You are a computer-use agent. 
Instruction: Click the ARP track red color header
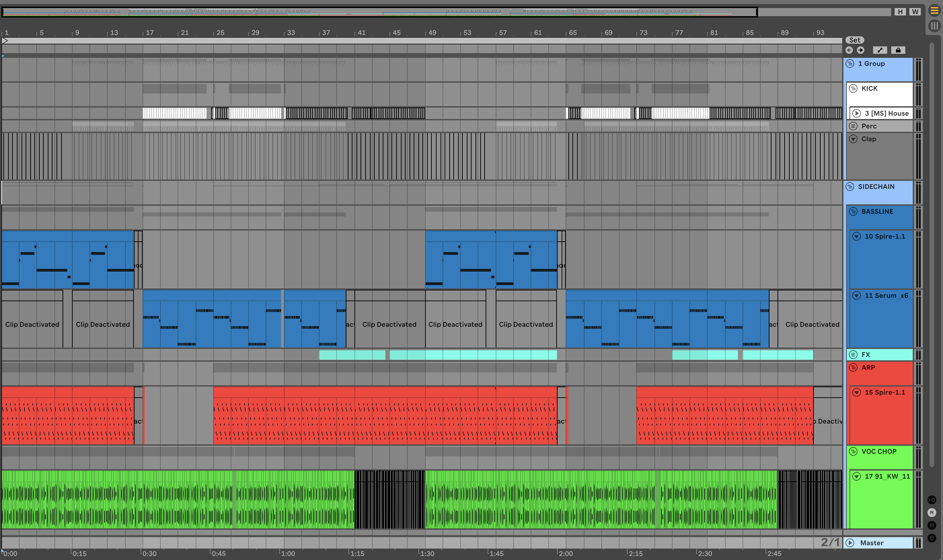pos(868,367)
